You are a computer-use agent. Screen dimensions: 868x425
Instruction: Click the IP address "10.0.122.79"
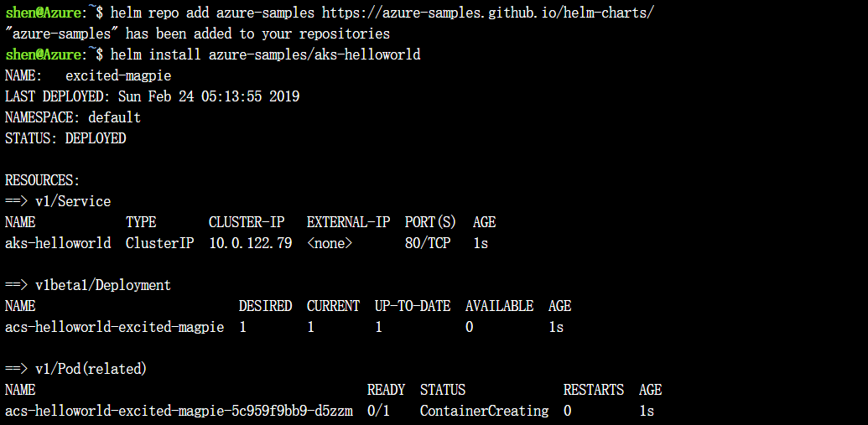pyautogui.click(x=251, y=243)
